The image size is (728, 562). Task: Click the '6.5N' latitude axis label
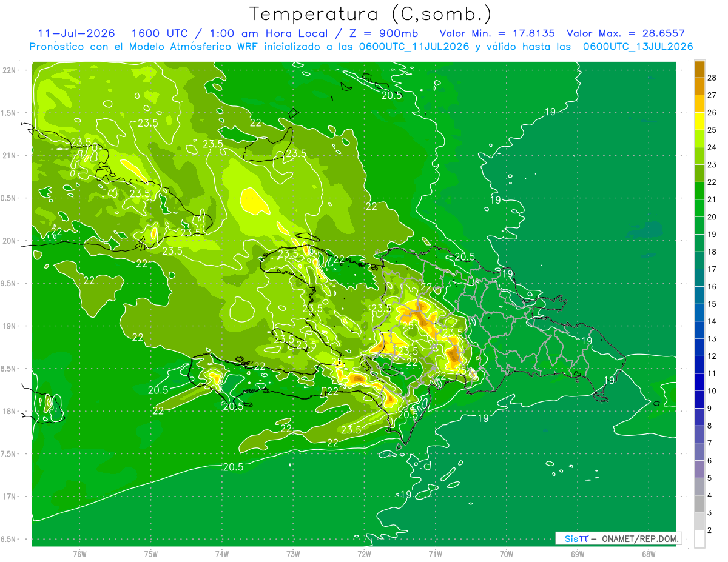[x=10, y=539]
